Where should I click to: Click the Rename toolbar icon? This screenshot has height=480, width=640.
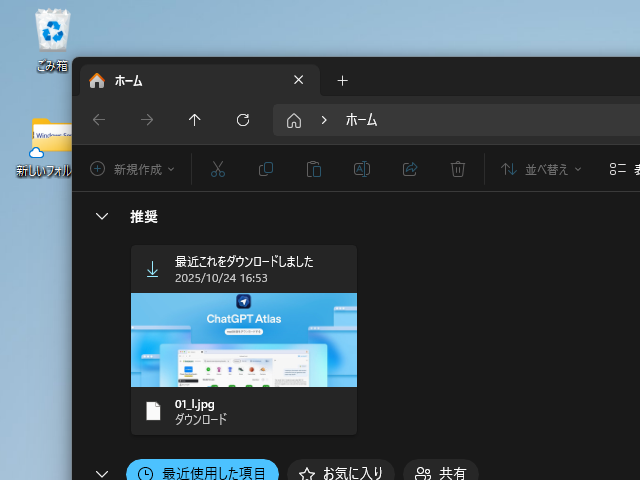(362, 169)
